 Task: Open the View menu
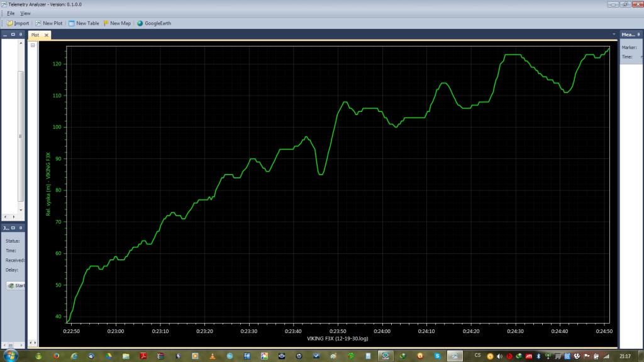tap(25, 13)
